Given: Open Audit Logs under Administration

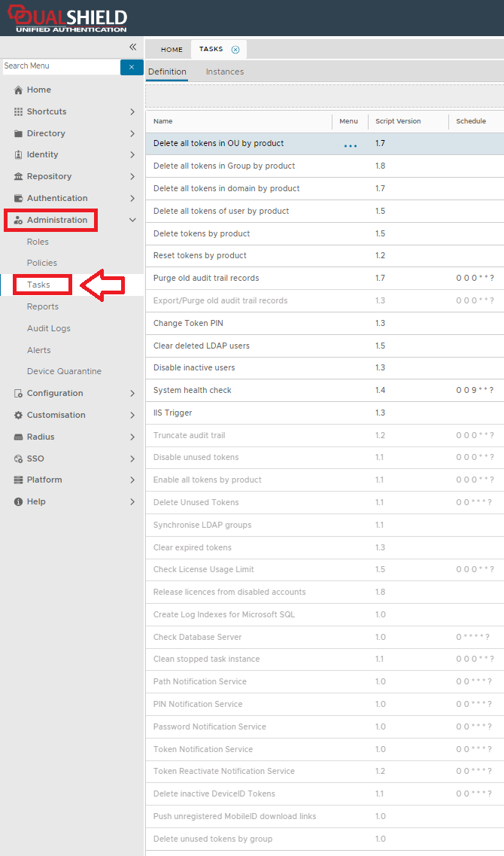Looking at the screenshot, I should tap(49, 329).
